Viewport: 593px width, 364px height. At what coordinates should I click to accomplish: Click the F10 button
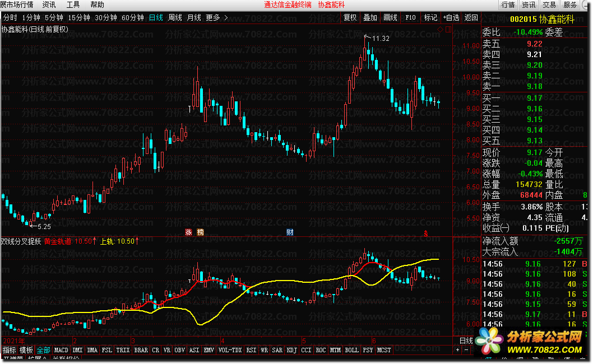[410, 17]
